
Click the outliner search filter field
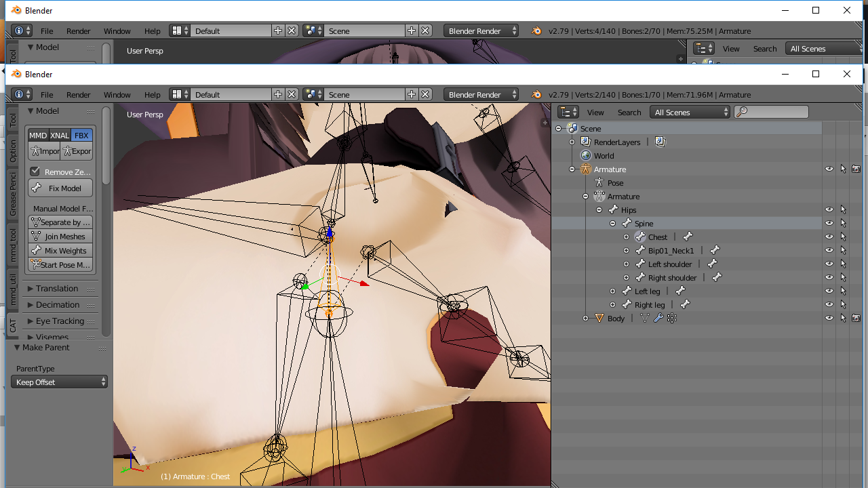[772, 113]
